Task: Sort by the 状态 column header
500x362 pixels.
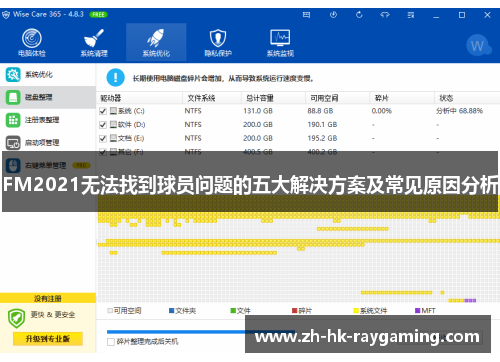Action: [467, 98]
